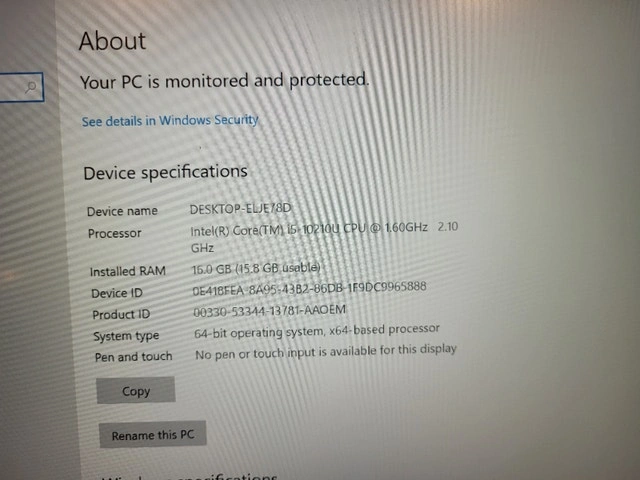Click Rename this PC button
Image resolution: width=640 pixels, height=480 pixels.
click(x=153, y=435)
